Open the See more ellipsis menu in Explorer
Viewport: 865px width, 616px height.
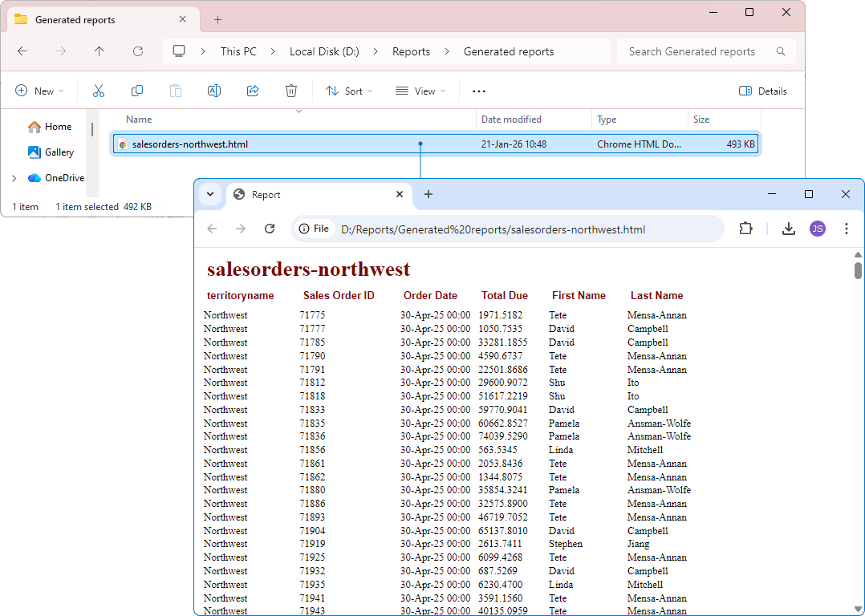[x=479, y=91]
